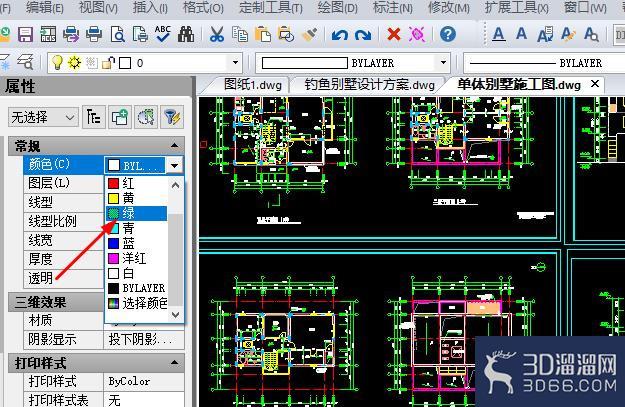Click the select objects icon with cursor
Viewport: 625px width, 407px height.
146,117
